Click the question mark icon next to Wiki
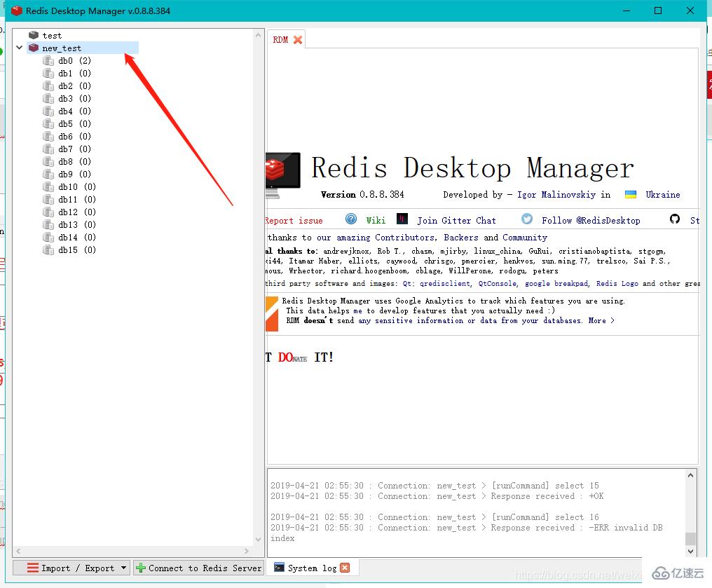This screenshot has width=712, height=588. (x=350, y=219)
